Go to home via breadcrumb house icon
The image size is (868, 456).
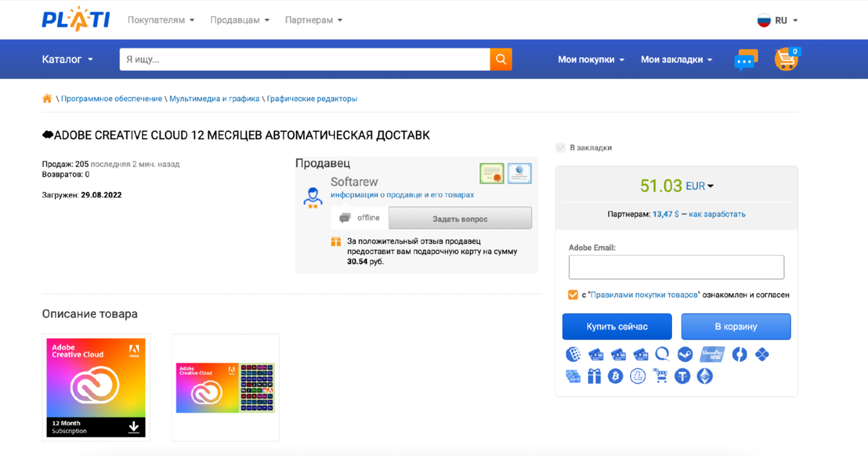tap(47, 98)
